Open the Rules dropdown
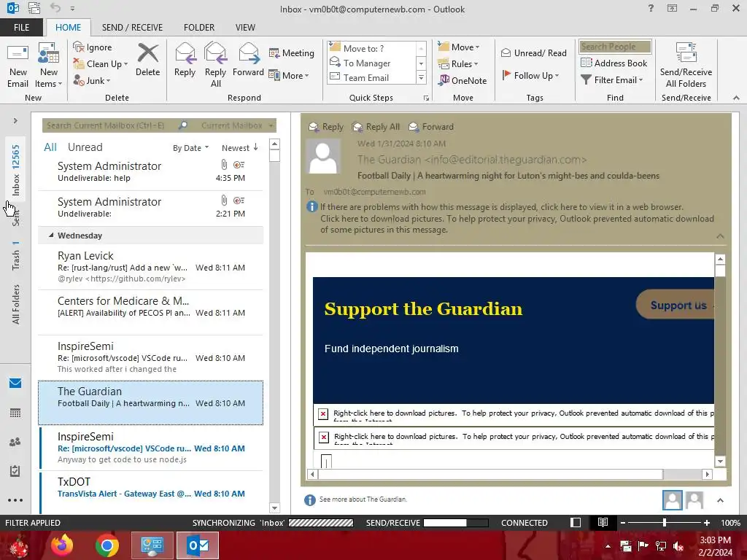The image size is (747, 560). coord(458,64)
